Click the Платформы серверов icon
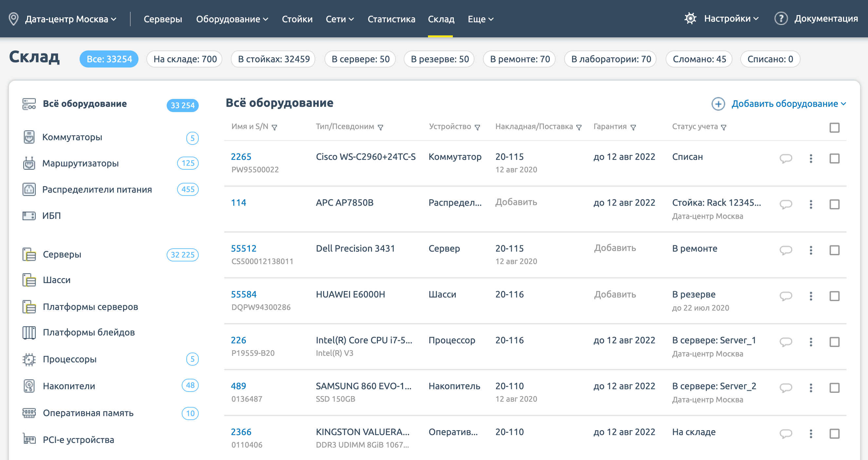 tap(29, 307)
